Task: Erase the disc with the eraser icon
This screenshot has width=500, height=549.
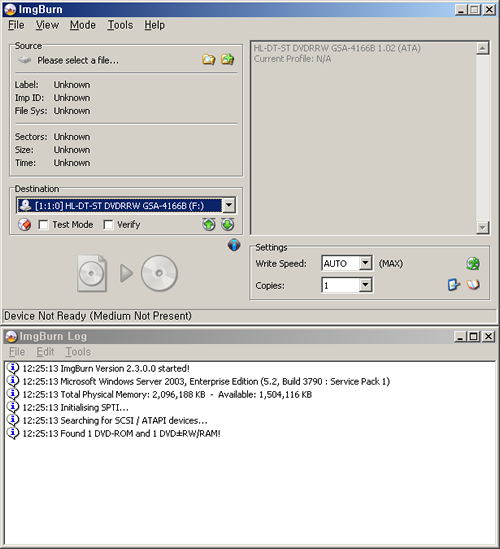Action: 25,224
